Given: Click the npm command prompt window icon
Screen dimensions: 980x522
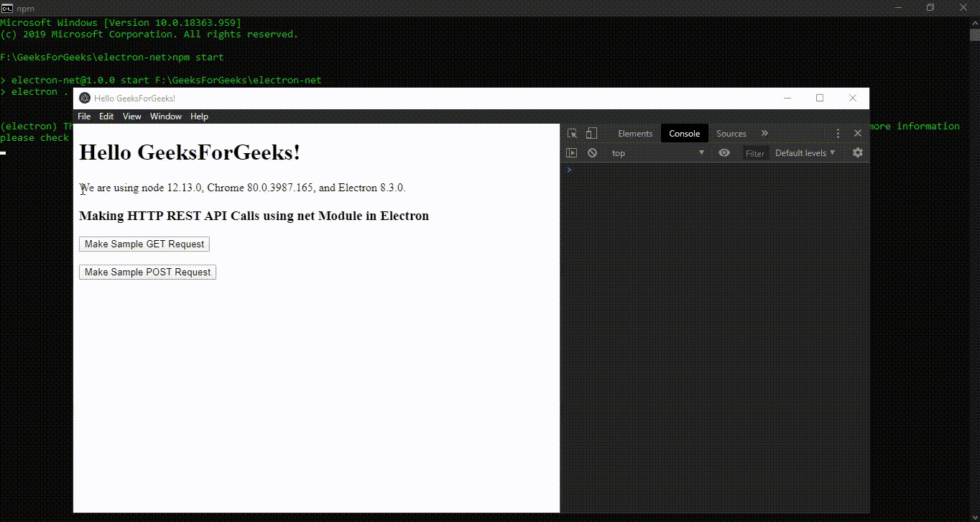Looking at the screenshot, I should coord(7,8).
